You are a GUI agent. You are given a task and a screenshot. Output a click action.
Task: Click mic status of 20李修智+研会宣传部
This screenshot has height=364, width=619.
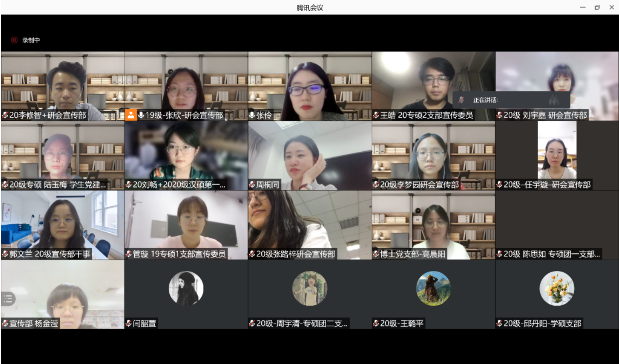[x=5, y=115]
